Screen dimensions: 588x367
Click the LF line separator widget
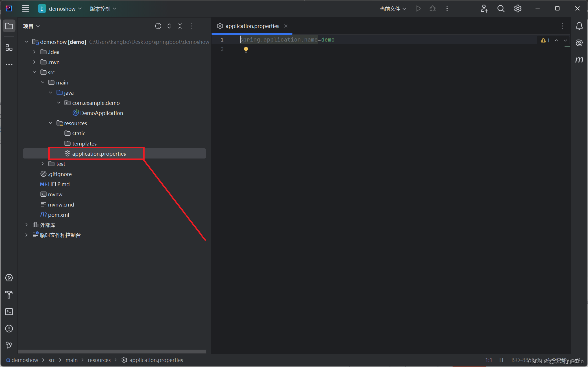click(x=502, y=360)
